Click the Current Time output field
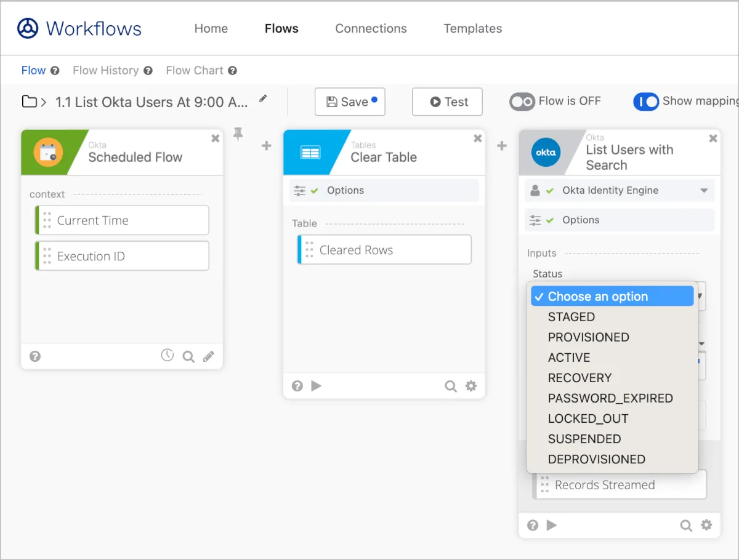Image resolution: width=739 pixels, height=560 pixels. point(122,220)
